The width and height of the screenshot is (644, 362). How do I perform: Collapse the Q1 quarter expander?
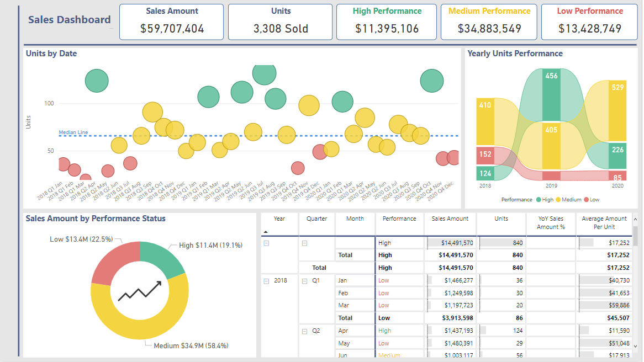click(305, 281)
